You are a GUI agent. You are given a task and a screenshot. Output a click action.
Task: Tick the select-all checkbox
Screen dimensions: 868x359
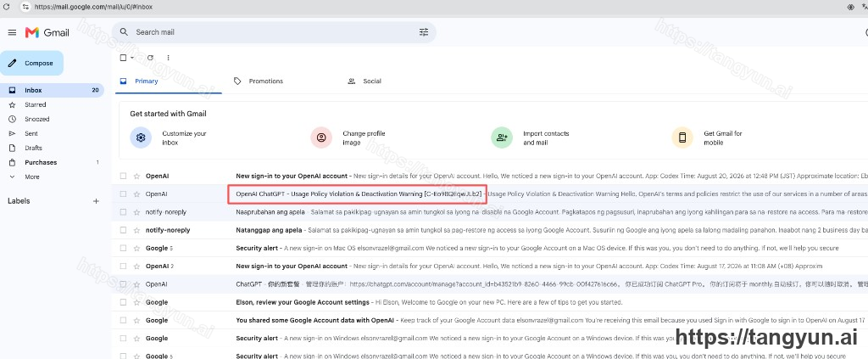click(x=123, y=58)
